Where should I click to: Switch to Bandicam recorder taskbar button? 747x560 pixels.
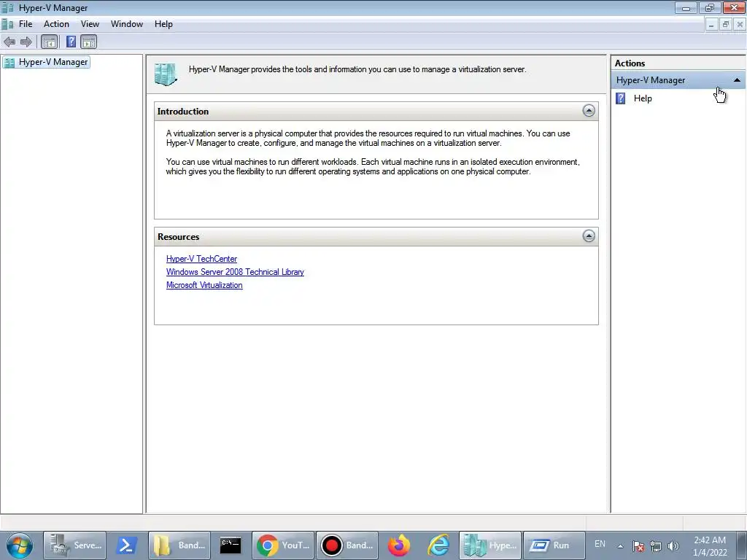347,545
